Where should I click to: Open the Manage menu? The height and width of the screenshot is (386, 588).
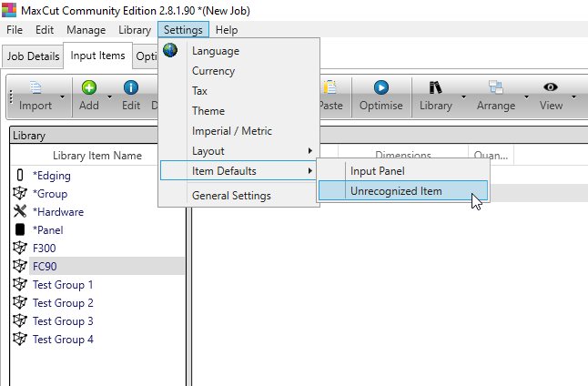point(86,30)
